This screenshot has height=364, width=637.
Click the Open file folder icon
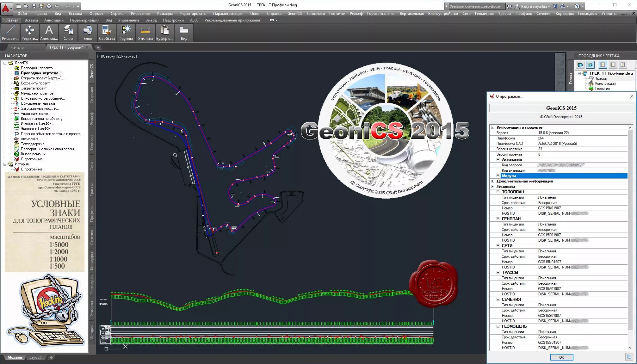(x=26, y=6)
